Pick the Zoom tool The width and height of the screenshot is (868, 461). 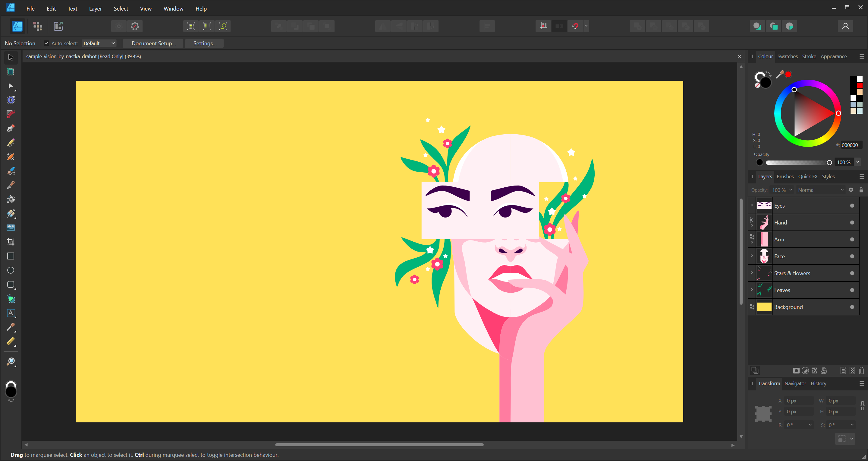point(11,362)
